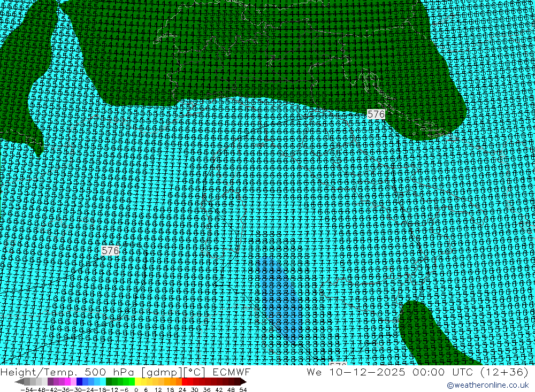This screenshot has height=392, width=535.
Task: Click the ©weatheronline.co.uk link
Action: (487, 385)
